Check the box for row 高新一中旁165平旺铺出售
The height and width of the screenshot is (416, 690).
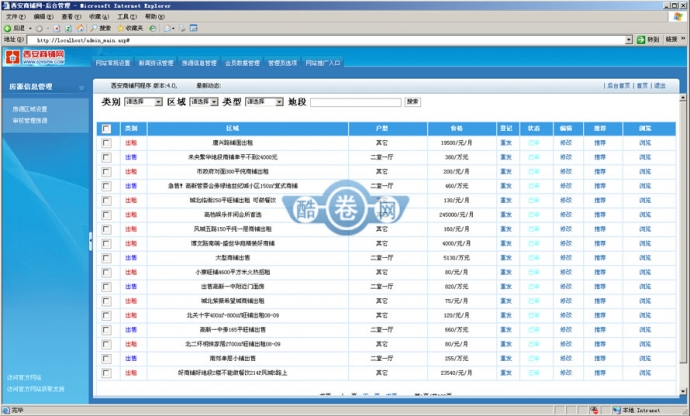pyautogui.click(x=106, y=330)
